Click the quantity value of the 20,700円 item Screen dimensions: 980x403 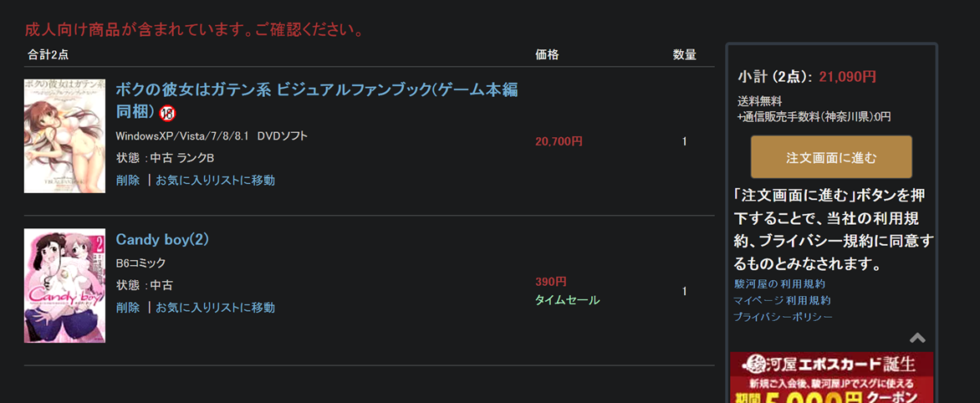click(x=684, y=141)
